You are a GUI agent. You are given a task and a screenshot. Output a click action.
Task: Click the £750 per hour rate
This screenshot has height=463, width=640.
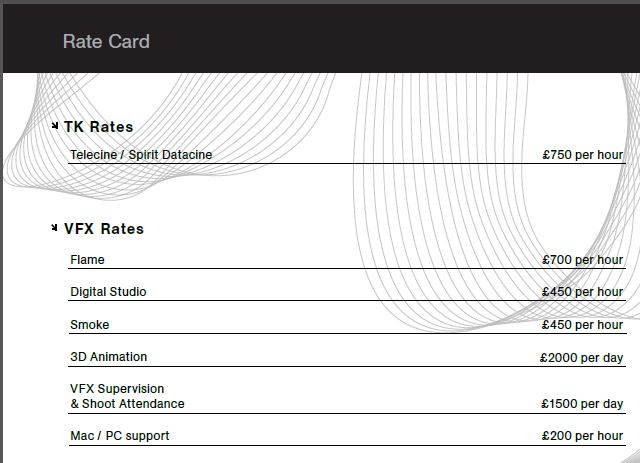[582, 155]
